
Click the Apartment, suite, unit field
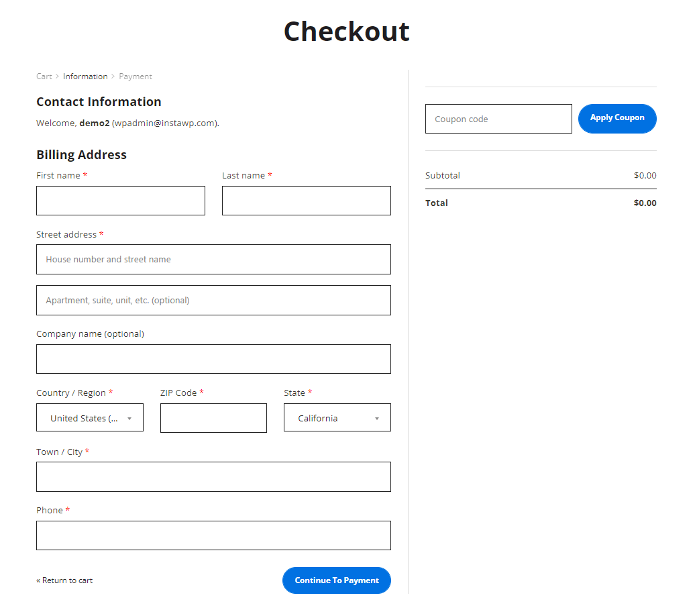coord(214,300)
